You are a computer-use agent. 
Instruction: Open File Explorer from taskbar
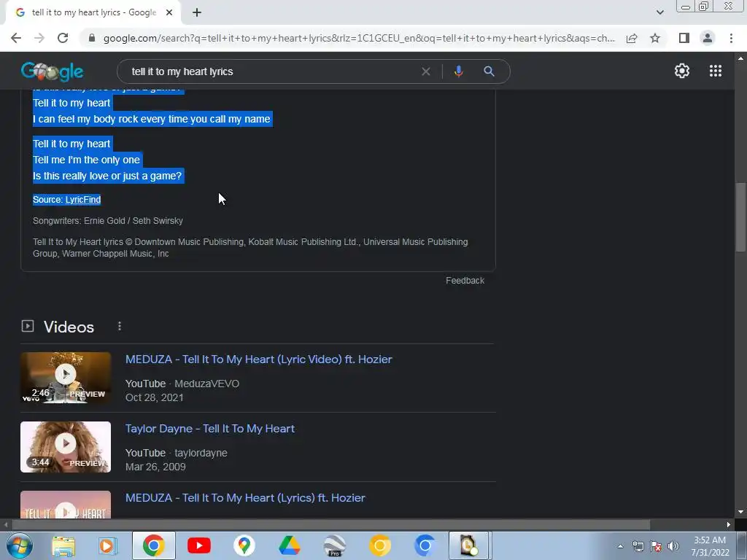tap(63, 545)
